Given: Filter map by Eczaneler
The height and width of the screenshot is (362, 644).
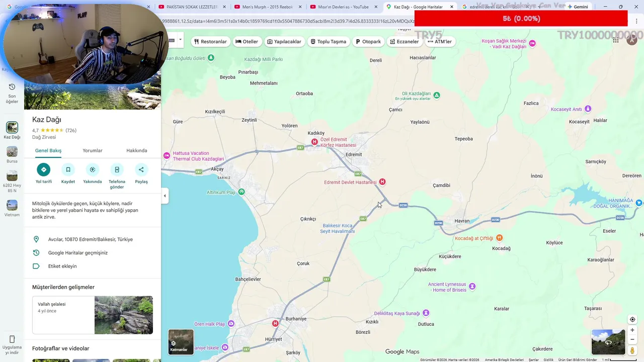Looking at the screenshot, I should click(404, 41).
